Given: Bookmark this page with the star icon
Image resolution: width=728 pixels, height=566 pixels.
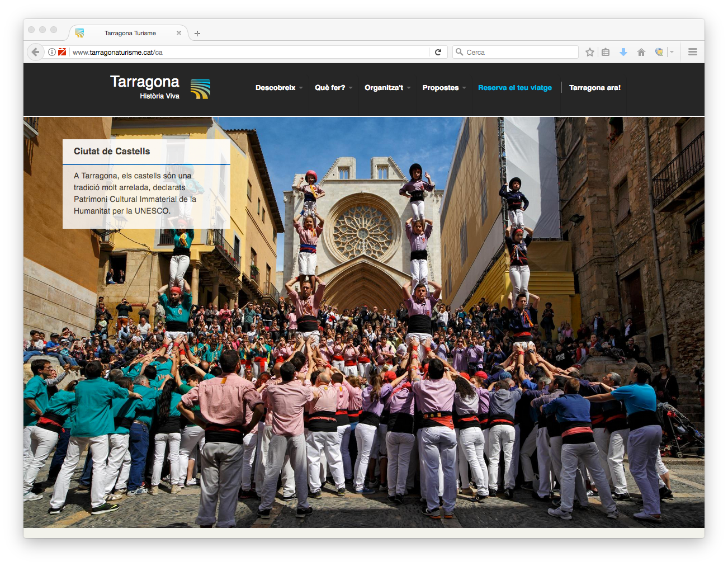Looking at the screenshot, I should point(589,52).
